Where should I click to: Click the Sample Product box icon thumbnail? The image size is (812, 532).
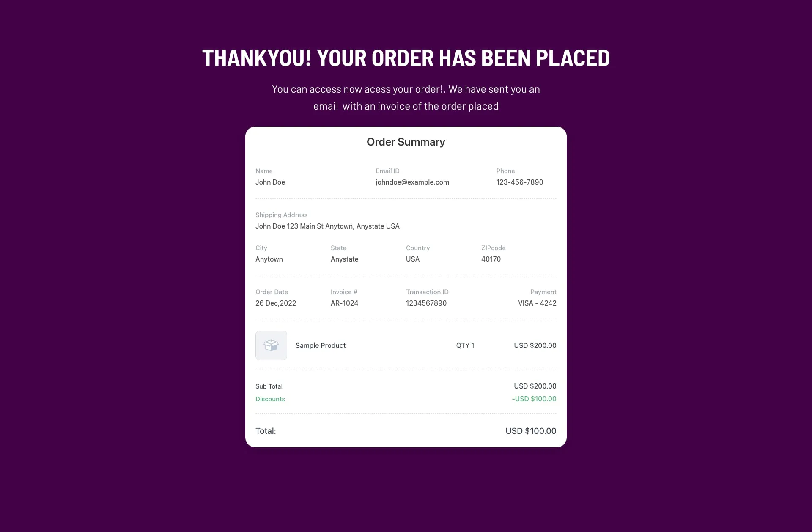(x=271, y=345)
